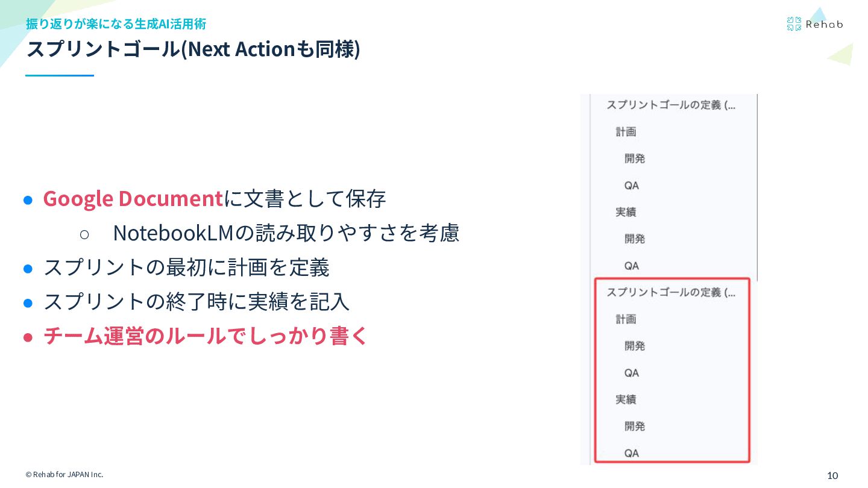
Task: Click the subtitle 振り返りが楽になる生成AI活用術
Action: click(116, 23)
